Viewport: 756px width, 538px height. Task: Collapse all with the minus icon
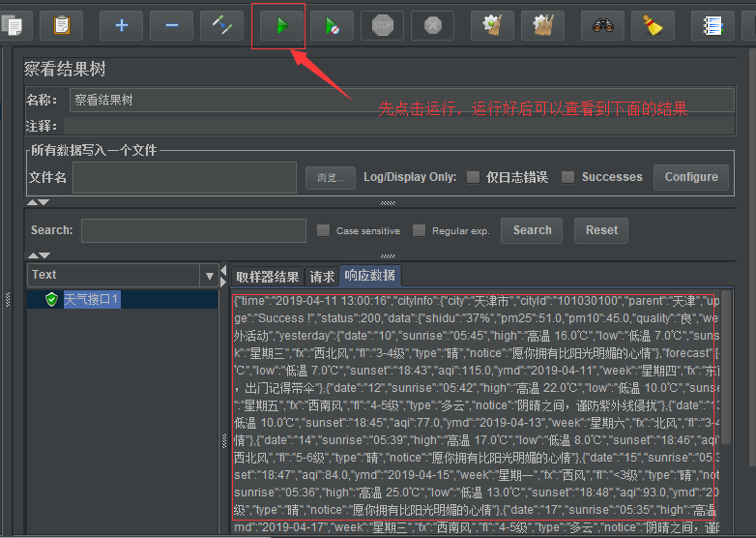pos(172,25)
